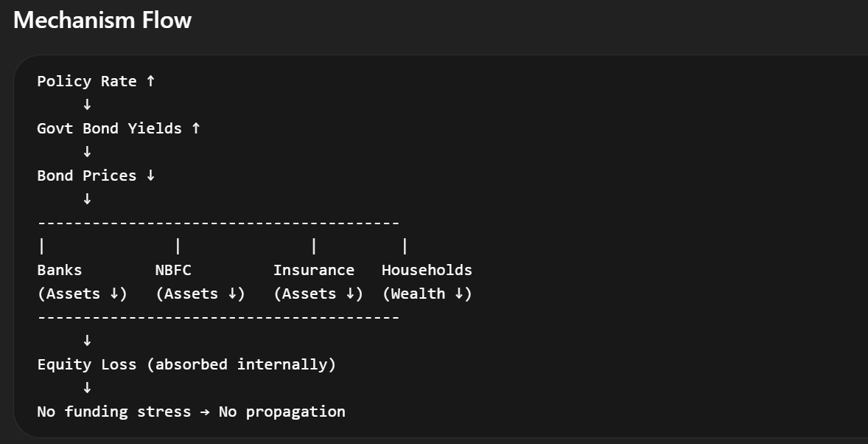Viewport: 868px width, 444px height.
Task: Click the Households label
Action: point(427,270)
